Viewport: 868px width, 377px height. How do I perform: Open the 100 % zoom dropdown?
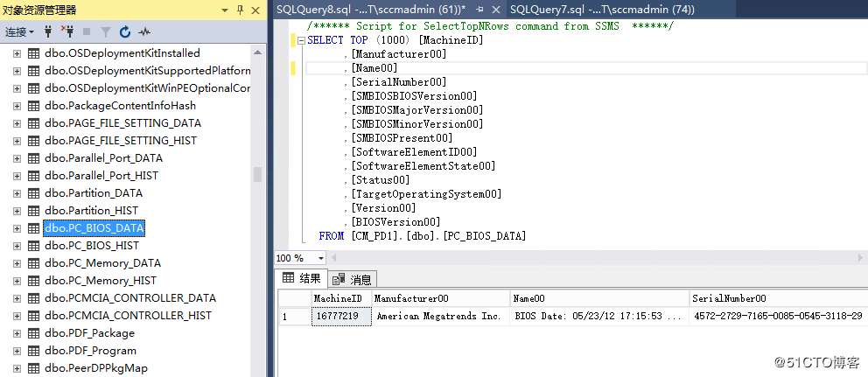pos(320,258)
